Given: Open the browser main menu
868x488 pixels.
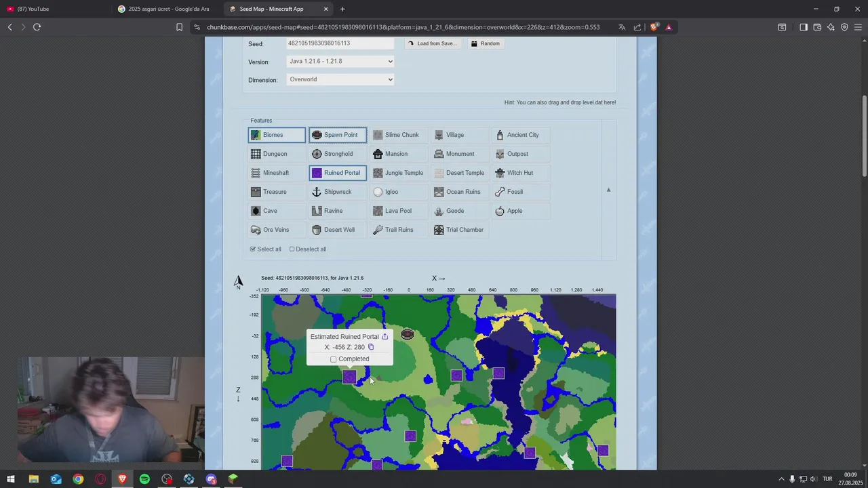Looking at the screenshot, I should 858,27.
